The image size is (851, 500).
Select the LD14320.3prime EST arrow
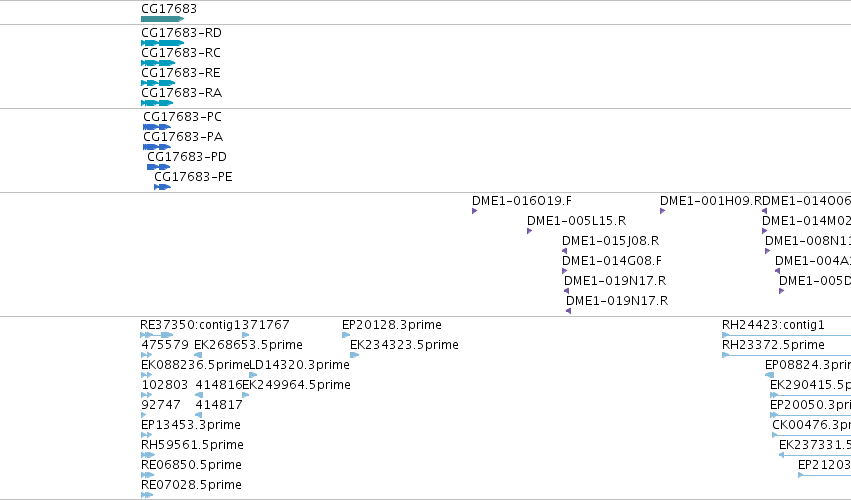pos(253,375)
